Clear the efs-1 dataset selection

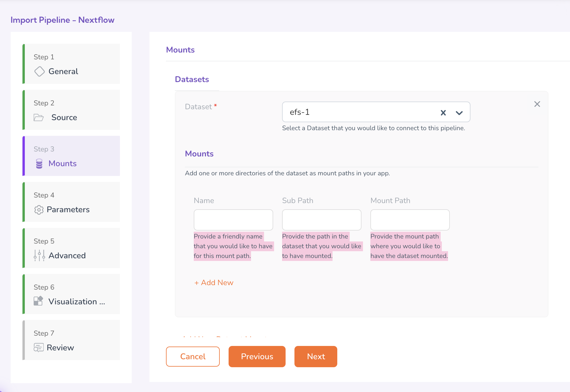[x=443, y=112]
